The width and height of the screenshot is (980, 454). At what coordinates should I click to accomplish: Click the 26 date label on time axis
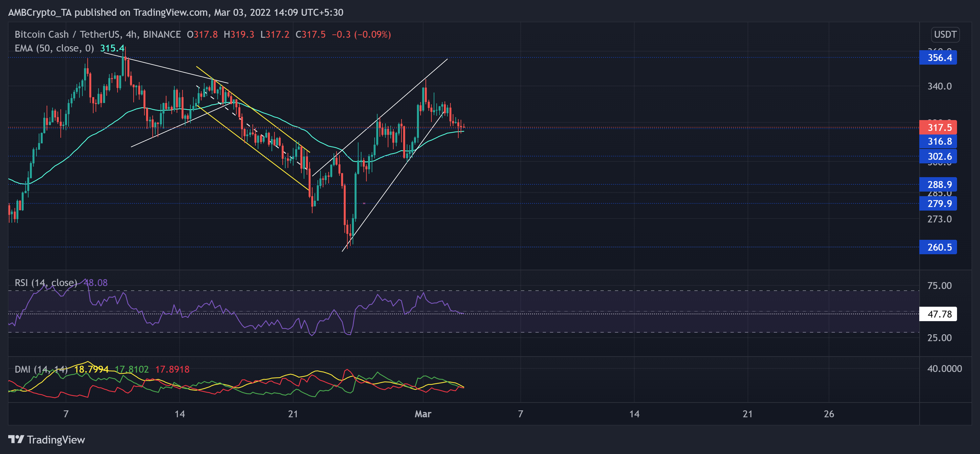point(829,414)
